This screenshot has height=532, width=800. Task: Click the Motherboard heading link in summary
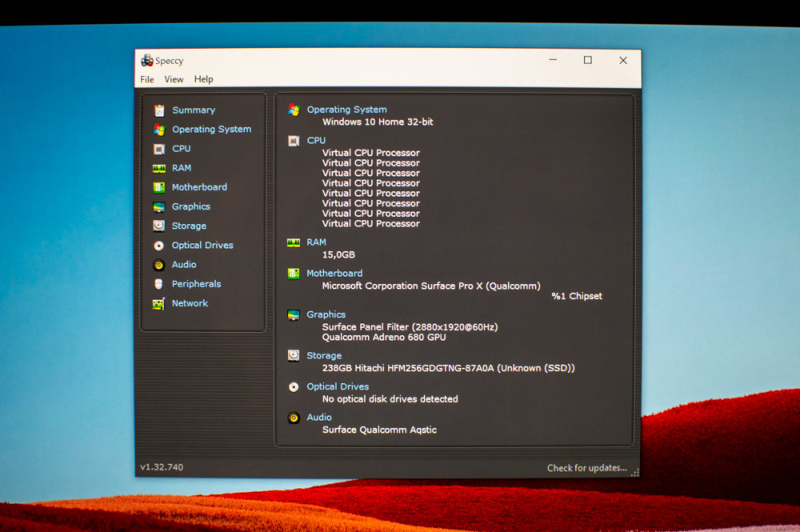(334, 274)
